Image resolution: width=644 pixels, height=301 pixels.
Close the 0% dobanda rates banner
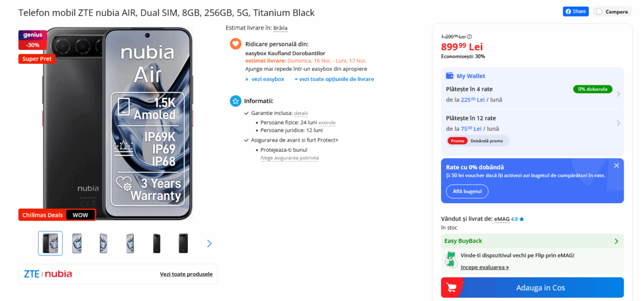[x=617, y=166]
